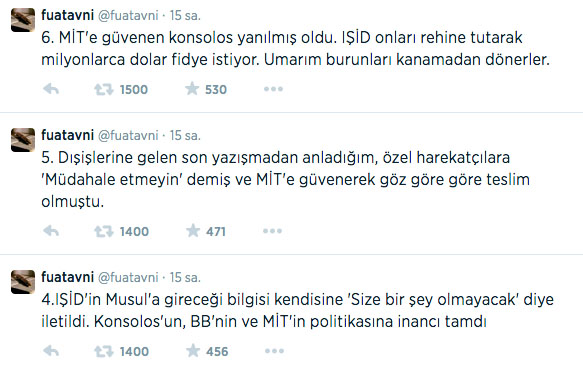The height and width of the screenshot is (368, 583).
Task: Retweet tweet 5 beginning with Dışişlerine
Action: click(103, 232)
